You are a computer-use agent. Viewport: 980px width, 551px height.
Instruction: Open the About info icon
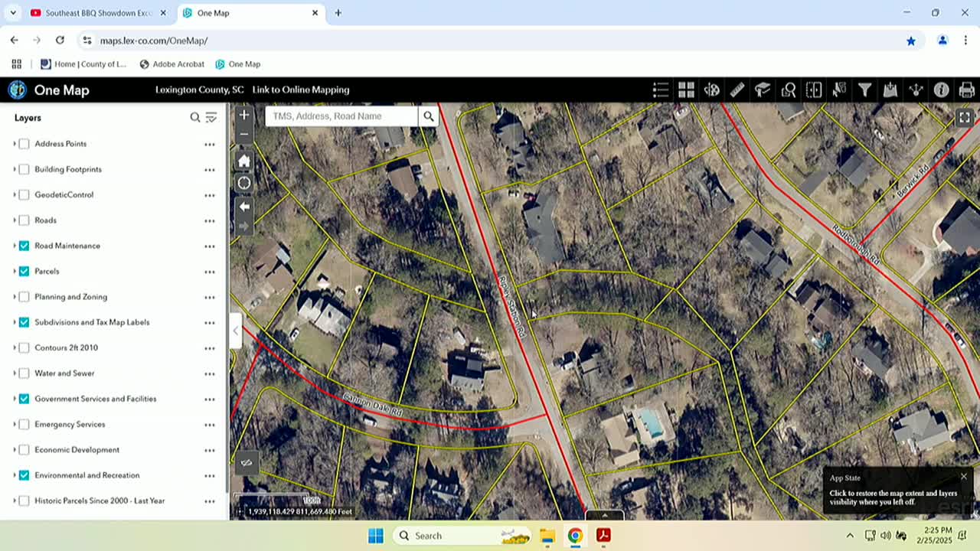pos(942,90)
